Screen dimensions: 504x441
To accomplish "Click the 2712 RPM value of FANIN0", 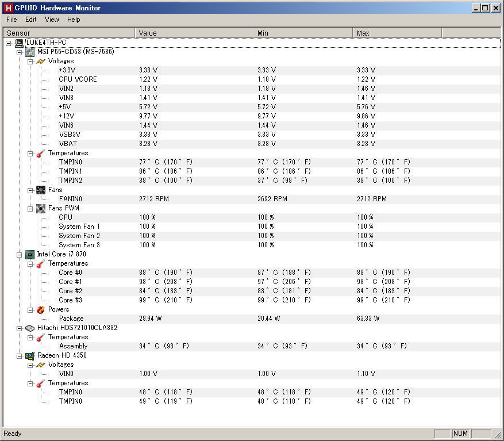I will (154, 199).
